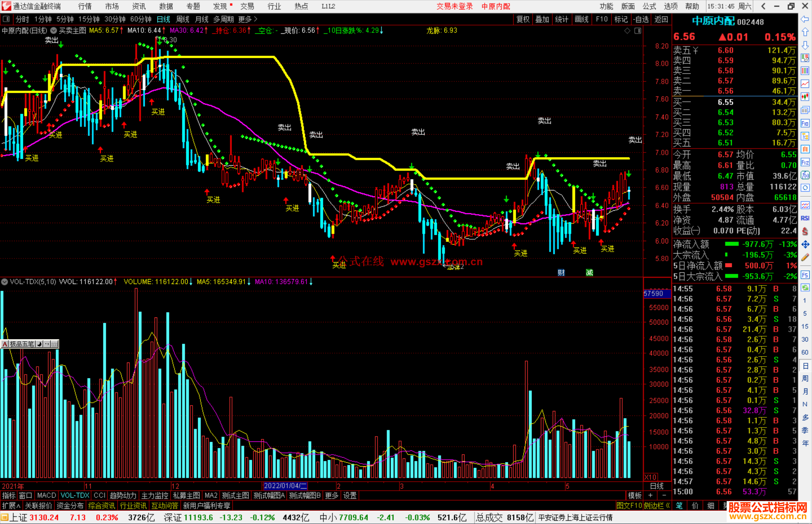
Task: Open the f(x) formula manager icon
Action: point(805,175)
